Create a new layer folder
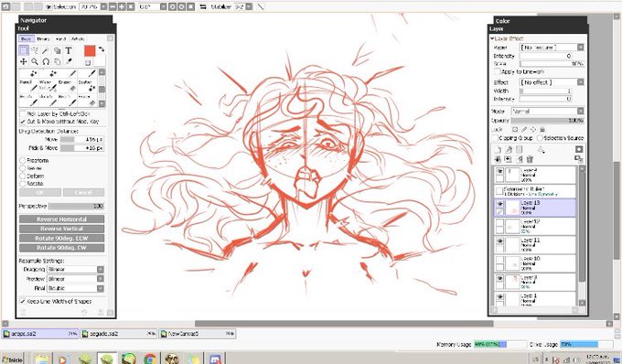This screenshot has height=364, width=622. pyautogui.click(x=519, y=149)
